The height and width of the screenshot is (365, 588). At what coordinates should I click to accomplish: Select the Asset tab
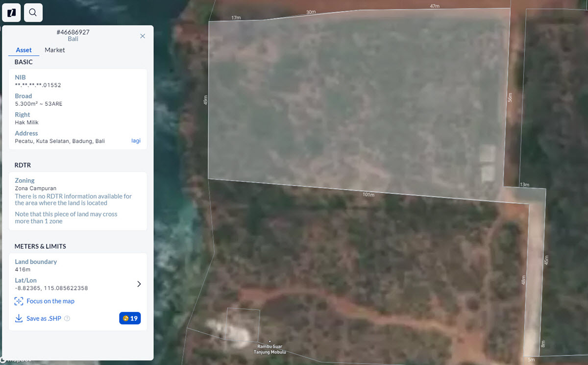coord(24,50)
